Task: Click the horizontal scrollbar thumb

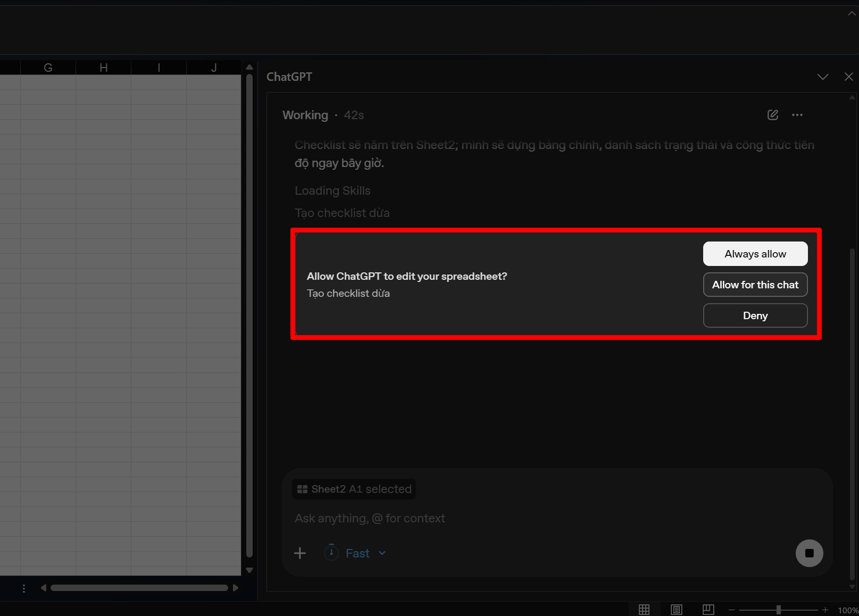Action: [x=139, y=588]
